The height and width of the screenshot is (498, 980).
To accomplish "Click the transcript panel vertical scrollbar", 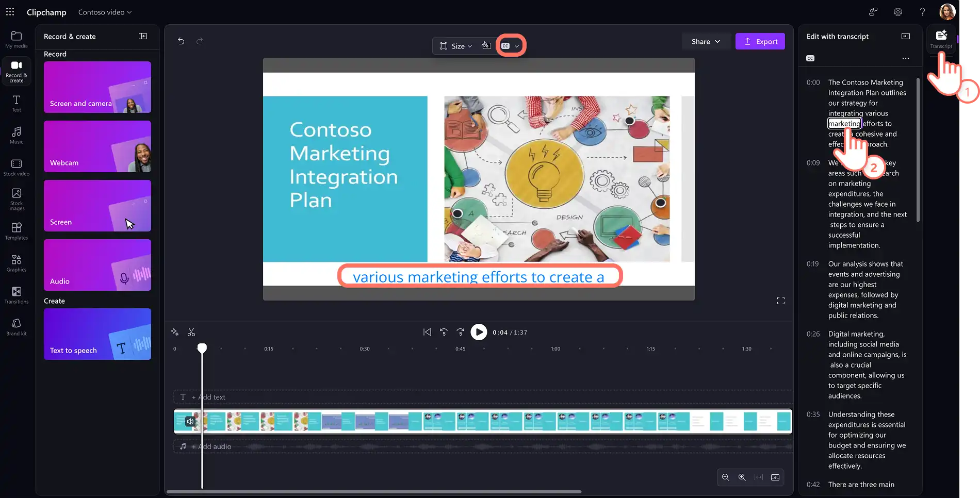I will coord(918,150).
